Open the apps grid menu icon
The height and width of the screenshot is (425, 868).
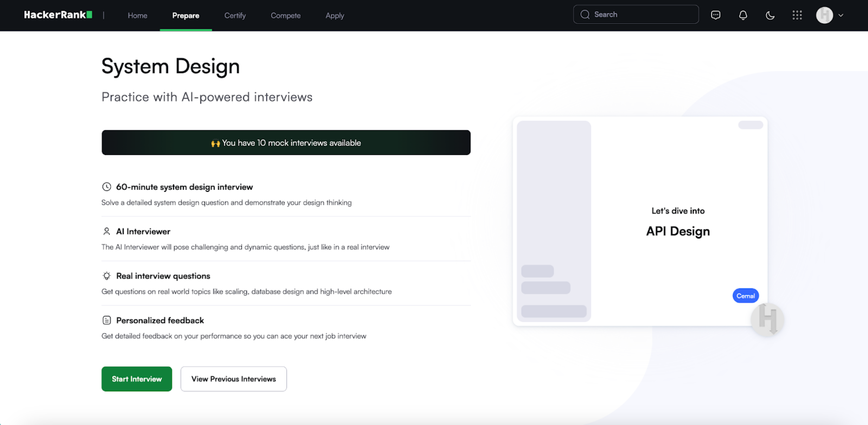[797, 15]
